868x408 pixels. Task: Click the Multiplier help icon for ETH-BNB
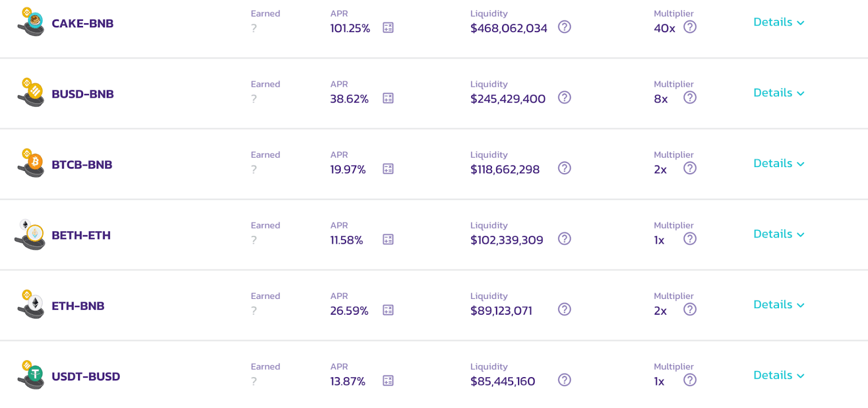[690, 309]
